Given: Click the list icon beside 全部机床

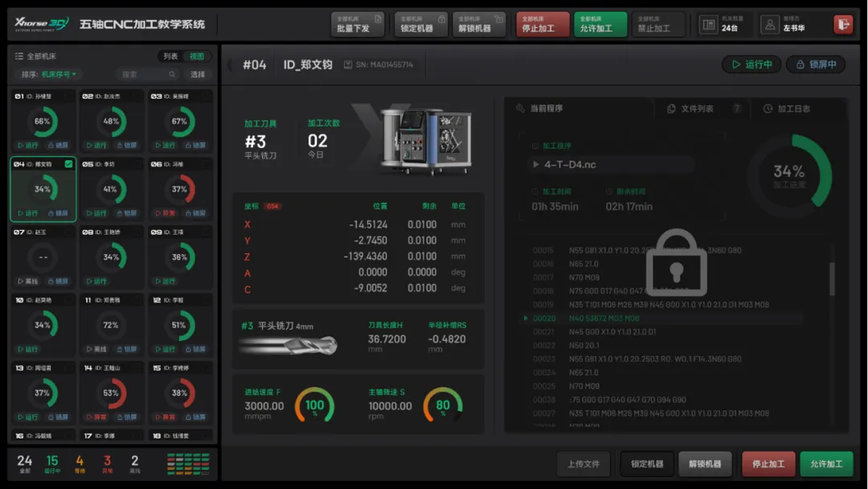Looking at the screenshot, I should click(18, 56).
